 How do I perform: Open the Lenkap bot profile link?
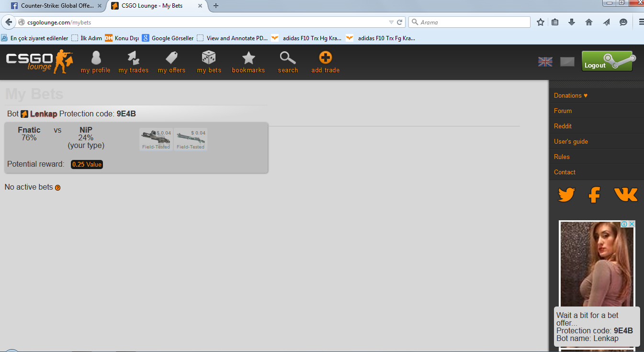[44, 114]
